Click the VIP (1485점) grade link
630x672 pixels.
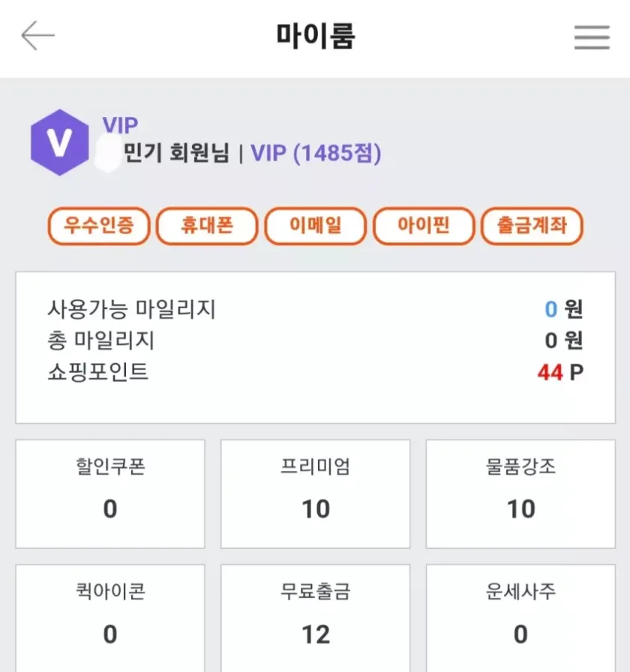[316, 154]
